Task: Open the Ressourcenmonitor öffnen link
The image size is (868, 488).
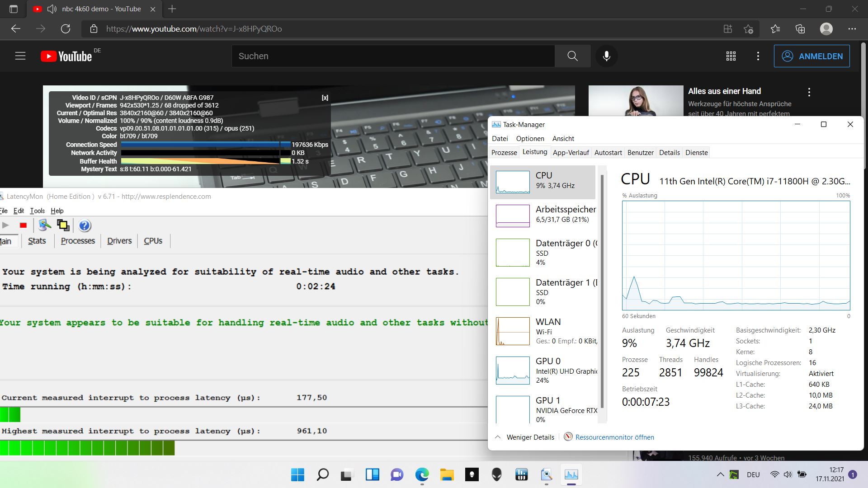Action: [x=614, y=437]
